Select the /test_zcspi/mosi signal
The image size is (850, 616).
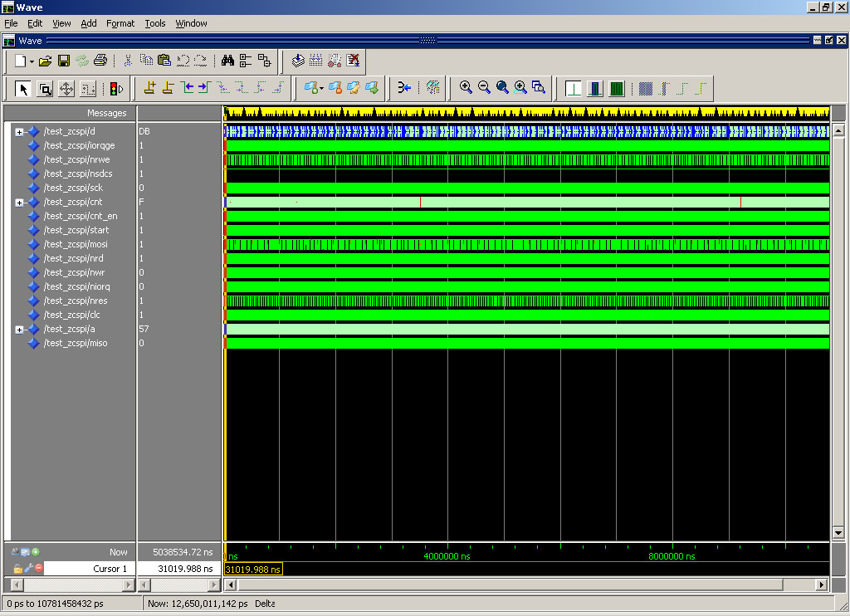click(76, 244)
